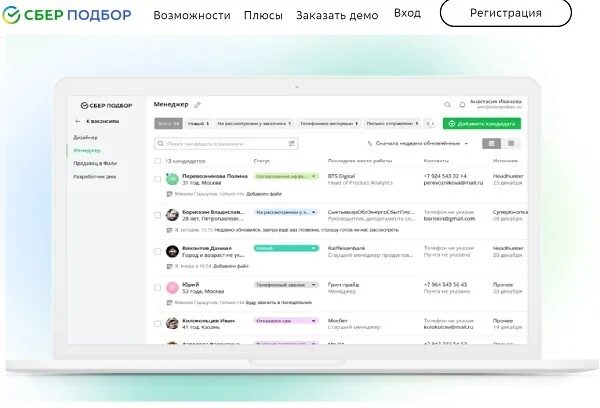Select the Новый stage tab

point(198,124)
